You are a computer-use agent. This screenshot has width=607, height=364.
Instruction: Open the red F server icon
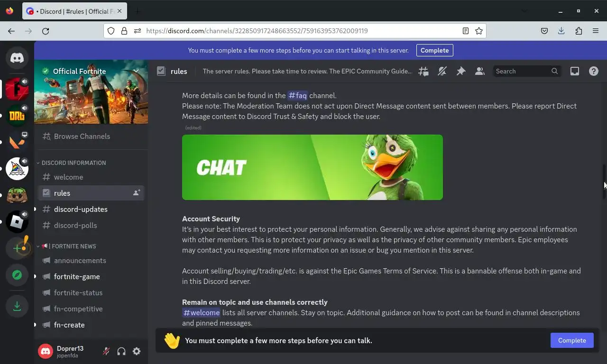(17, 89)
